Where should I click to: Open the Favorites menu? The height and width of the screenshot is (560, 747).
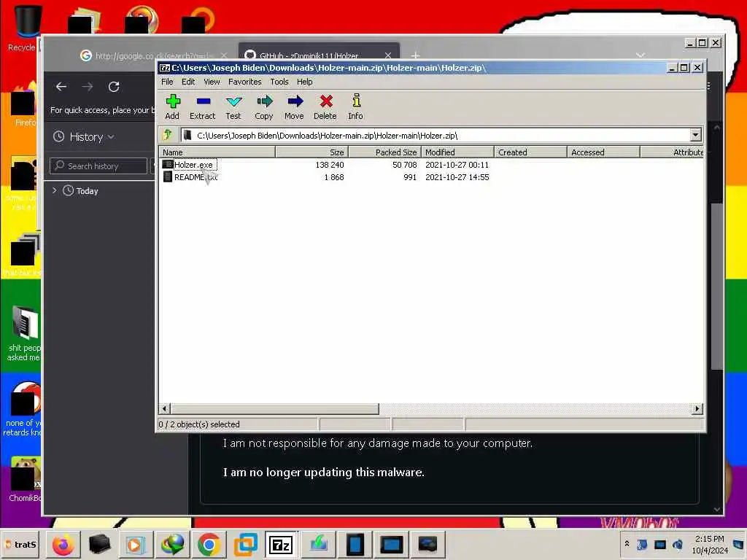pos(245,82)
